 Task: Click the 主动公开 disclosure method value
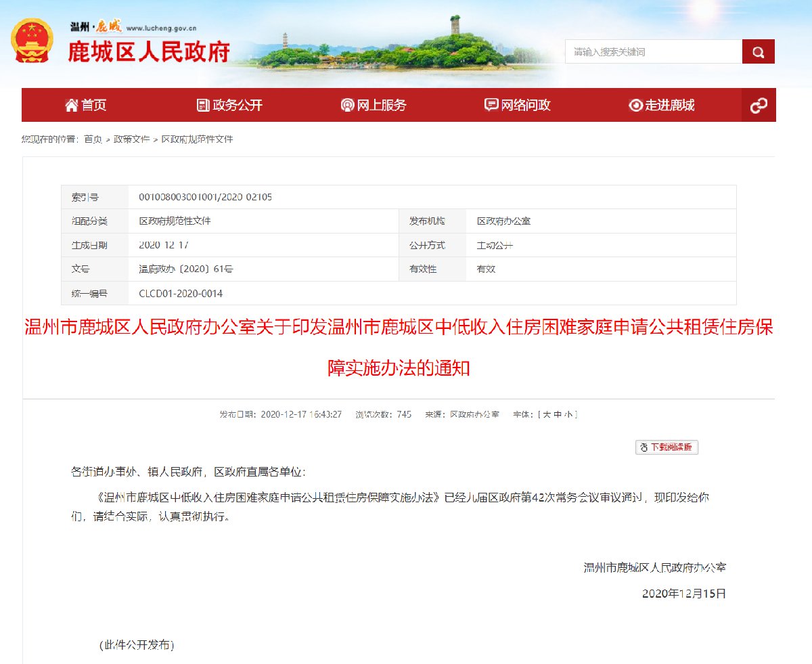pos(495,246)
